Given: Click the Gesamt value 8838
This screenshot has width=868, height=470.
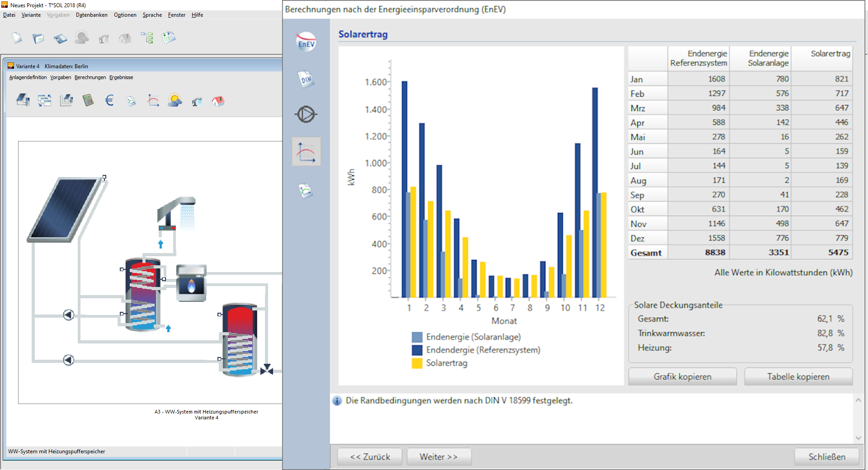Looking at the screenshot, I should pos(698,253).
